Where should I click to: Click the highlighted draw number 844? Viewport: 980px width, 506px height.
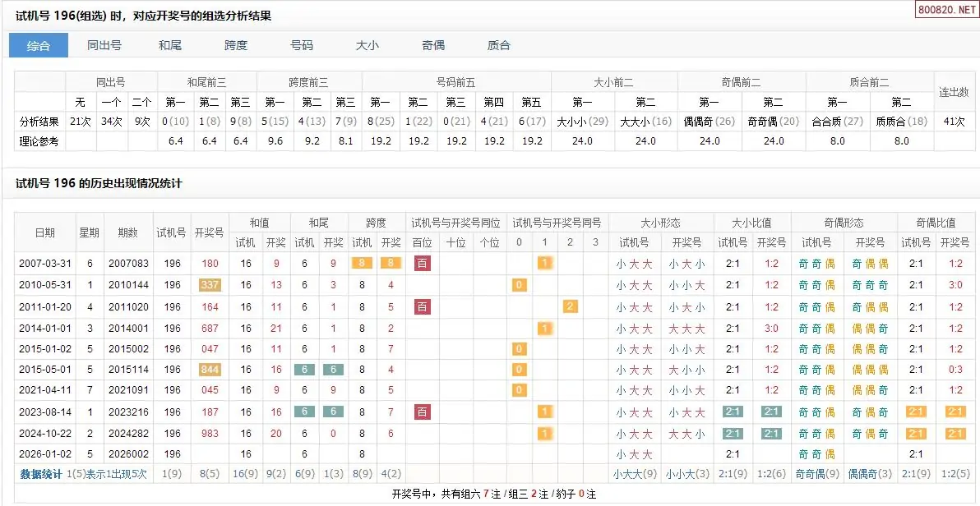click(210, 370)
